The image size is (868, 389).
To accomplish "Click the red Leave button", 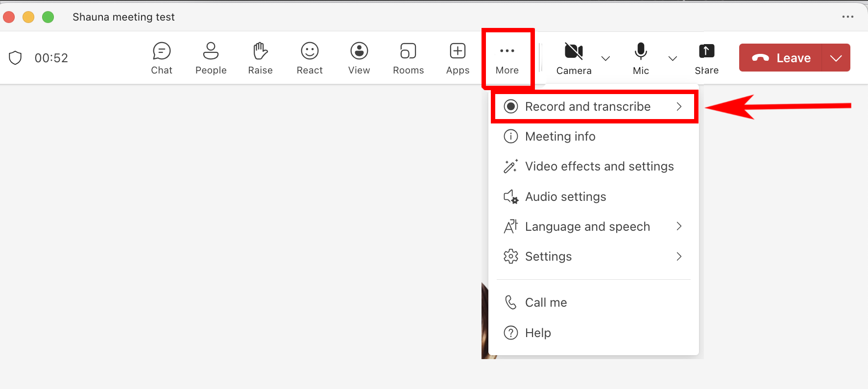I will [x=781, y=58].
